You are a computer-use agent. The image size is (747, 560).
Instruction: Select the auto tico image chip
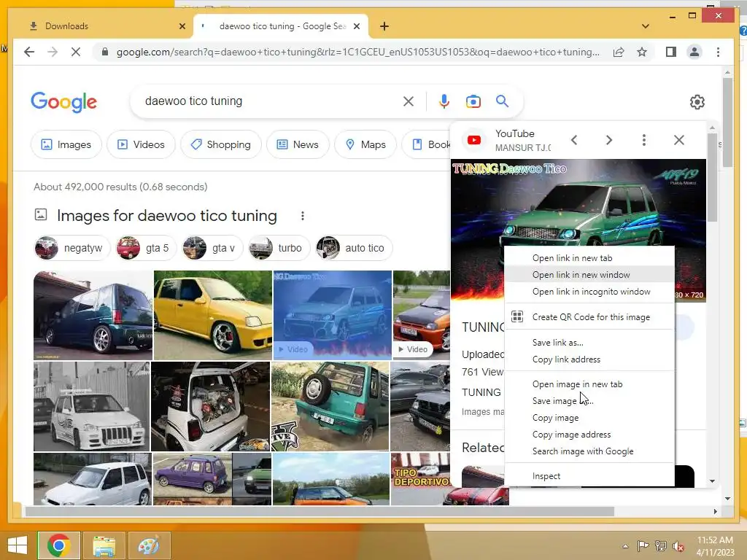(x=354, y=248)
